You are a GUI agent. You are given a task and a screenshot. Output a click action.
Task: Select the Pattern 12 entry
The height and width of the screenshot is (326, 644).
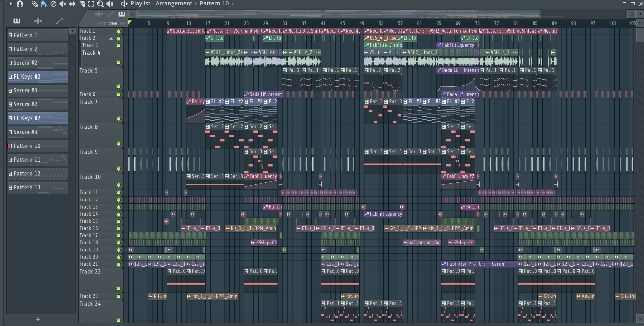click(38, 173)
